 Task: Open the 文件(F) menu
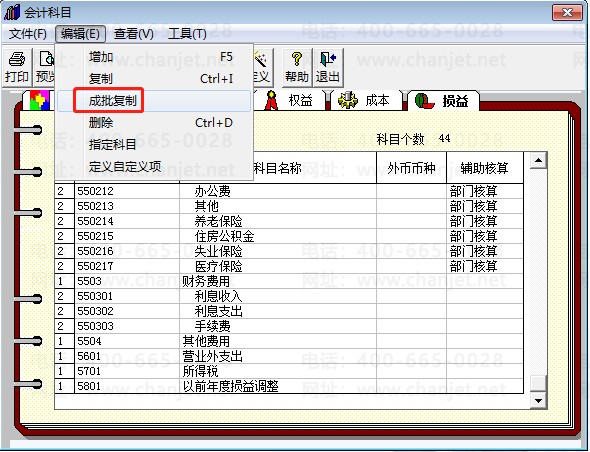27,34
